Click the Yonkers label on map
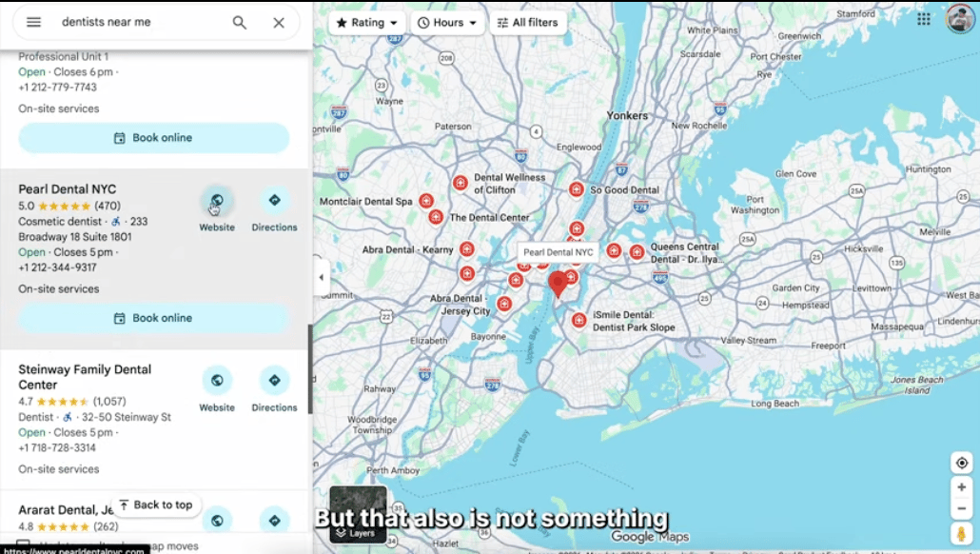 (x=627, y=116)
